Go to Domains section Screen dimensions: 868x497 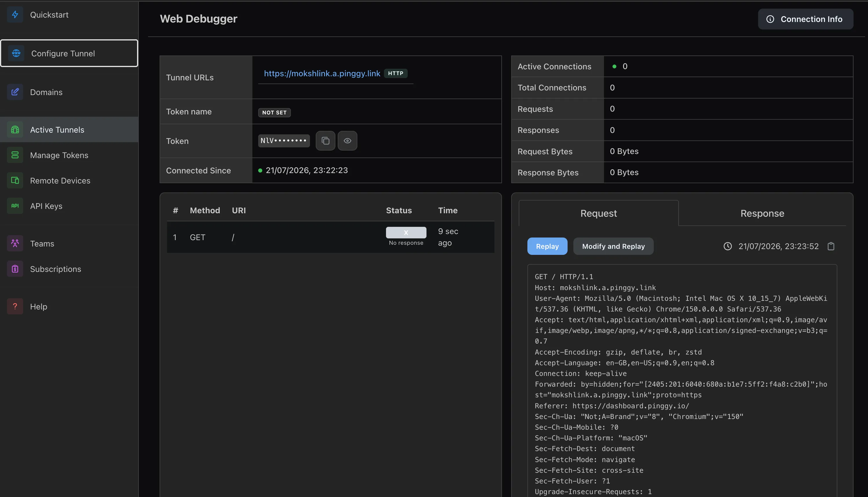click(x=69, y=92)
